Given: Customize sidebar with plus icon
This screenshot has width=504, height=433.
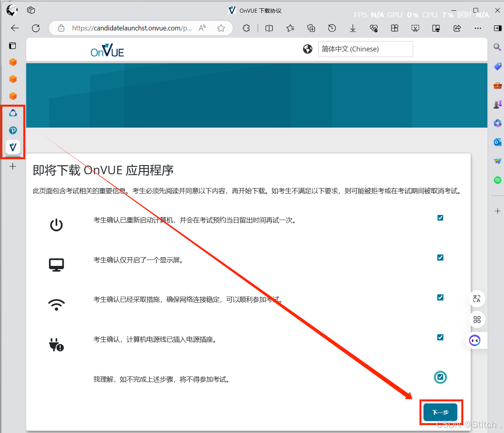Looking at the screenshot, I should click(497, 211).
